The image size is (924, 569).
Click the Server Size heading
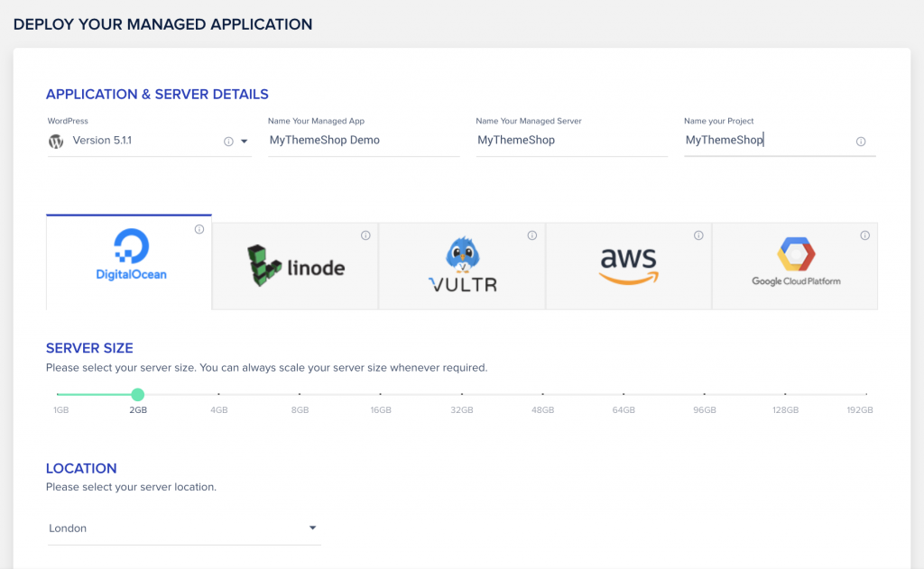(x=89, y=348)
